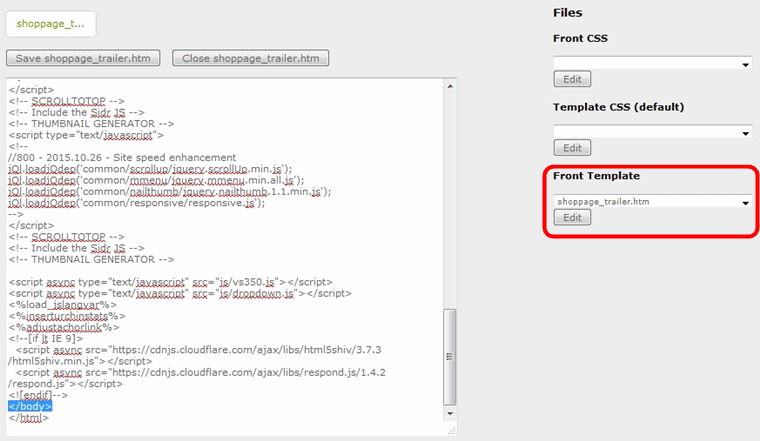This screenshot has width=760, height=441.
Task: Click Edit under Front Template
Action: click(x=572, y=217)
